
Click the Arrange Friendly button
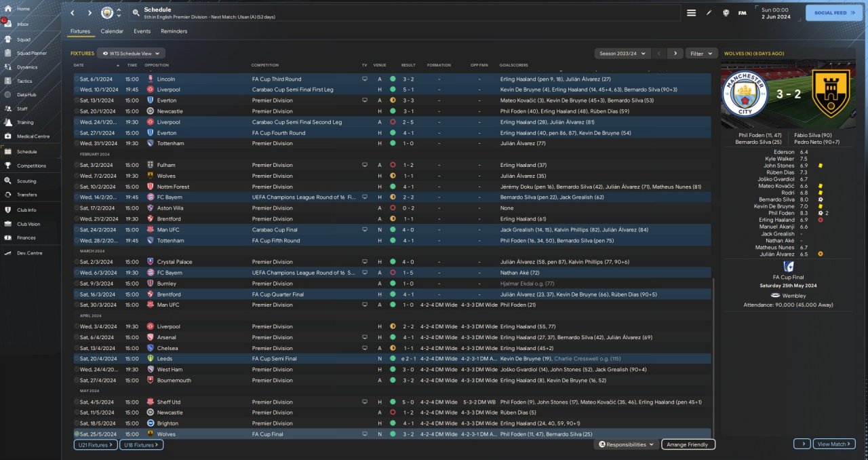(x=688, y=444)
